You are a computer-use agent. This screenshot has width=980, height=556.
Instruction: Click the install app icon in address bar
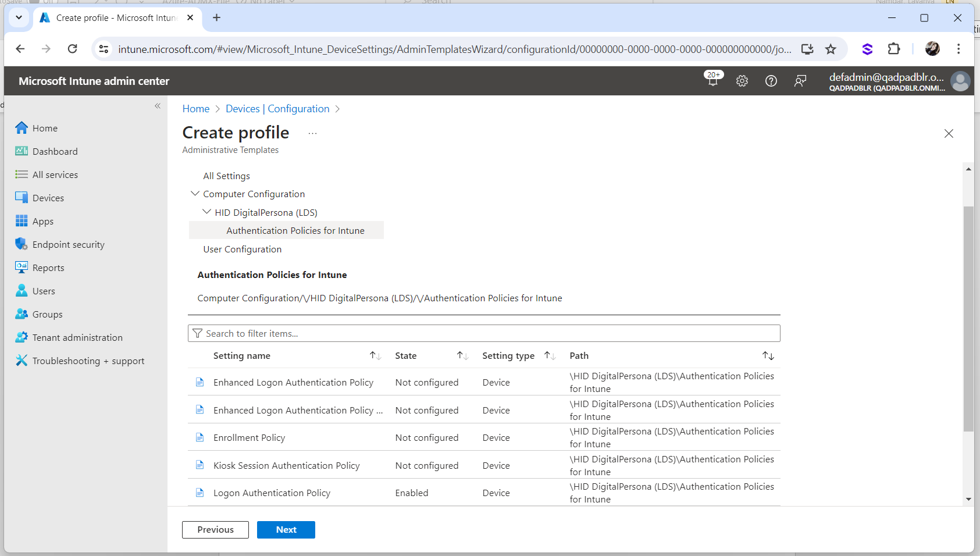[807, 49]
